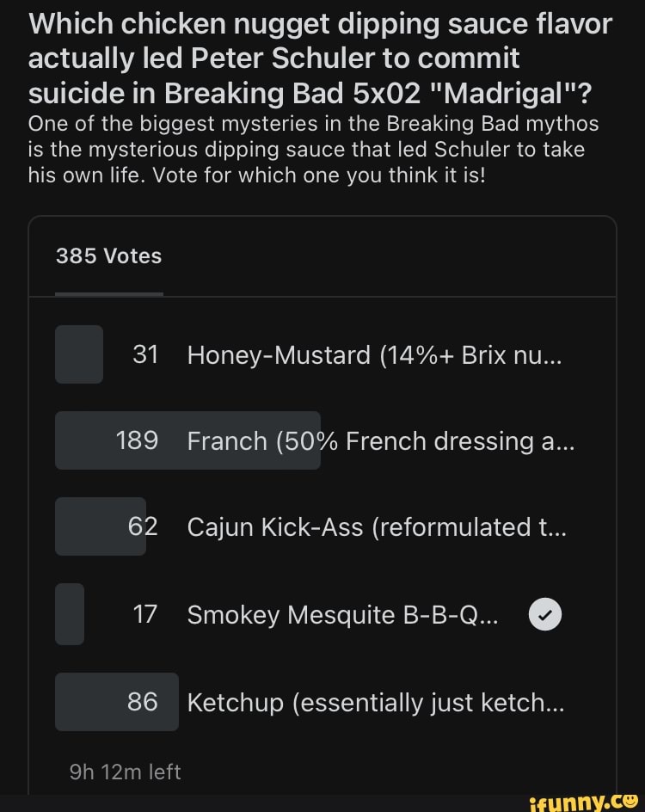This screenshot has width=645, height=812.
Task: Click the vote count 86
Action: pyautogui.click(x=143, y=702)
